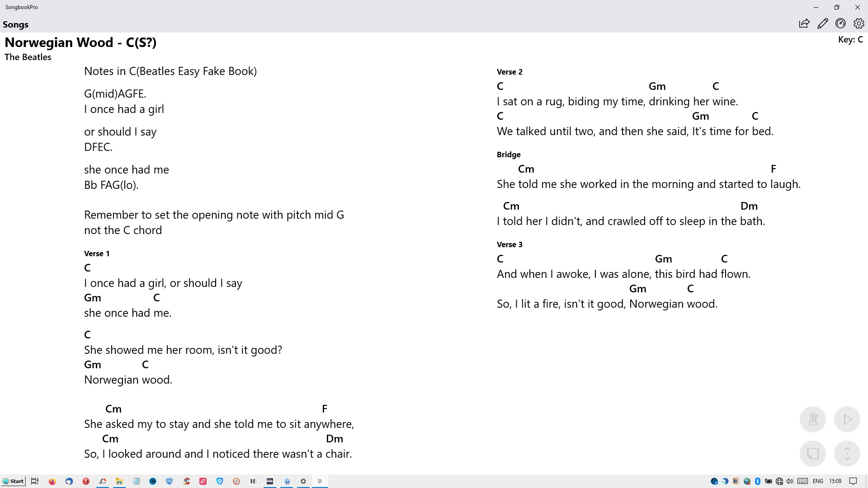The height and width of the screenshot is (488, 868).
Task: Click lyric 'She told me she worked in the morning'
Action: point(595,184)
